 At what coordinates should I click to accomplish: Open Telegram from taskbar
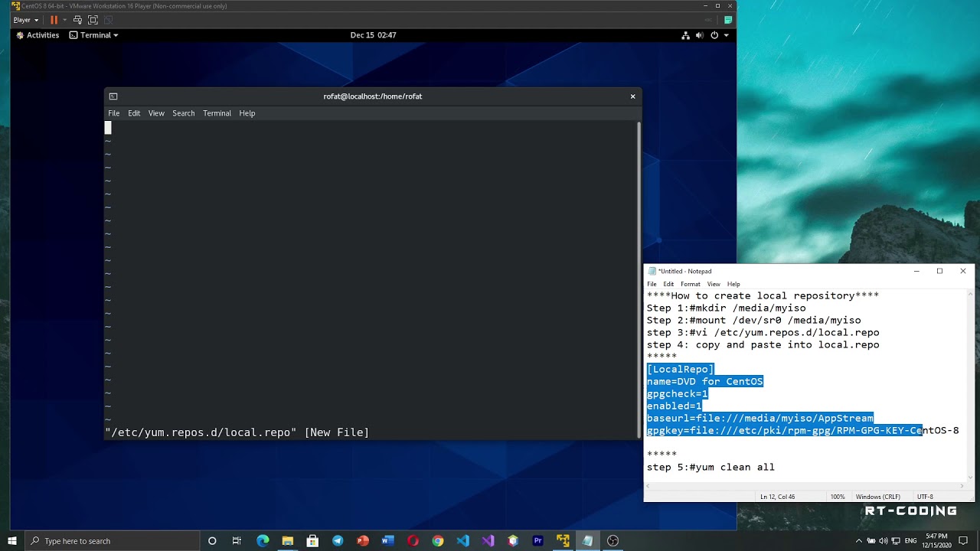click(x=338, y=541)
